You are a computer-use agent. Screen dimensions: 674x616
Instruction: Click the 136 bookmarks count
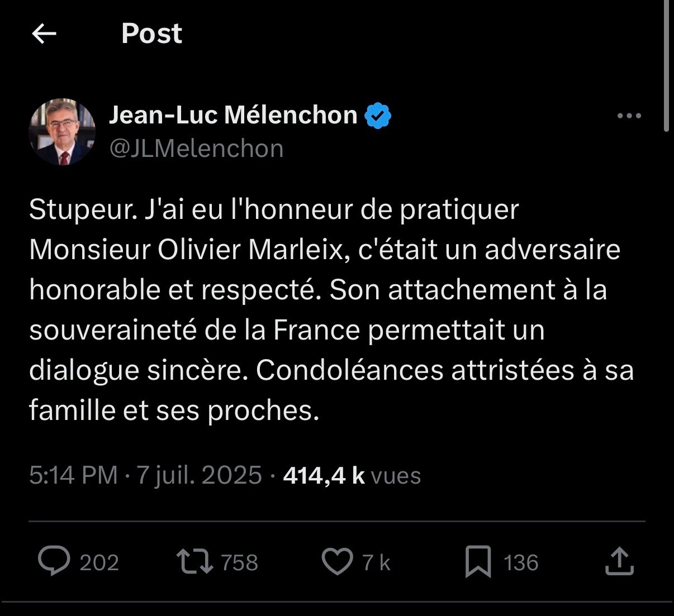[x=521, y=562]
